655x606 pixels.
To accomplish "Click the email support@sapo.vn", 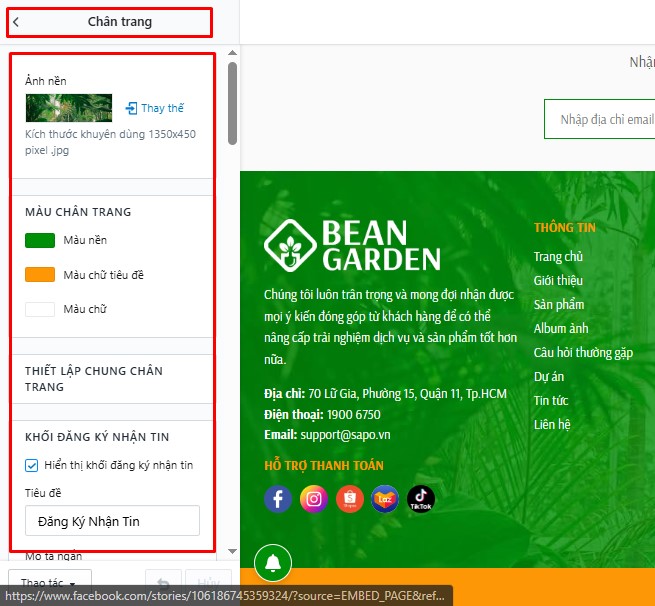I will pos(345,435).
